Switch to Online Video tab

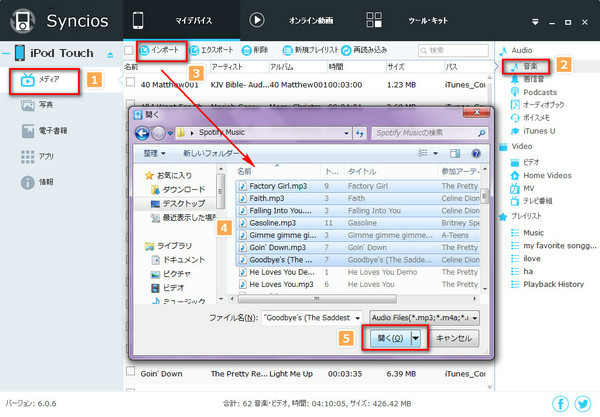click(292, 20)
